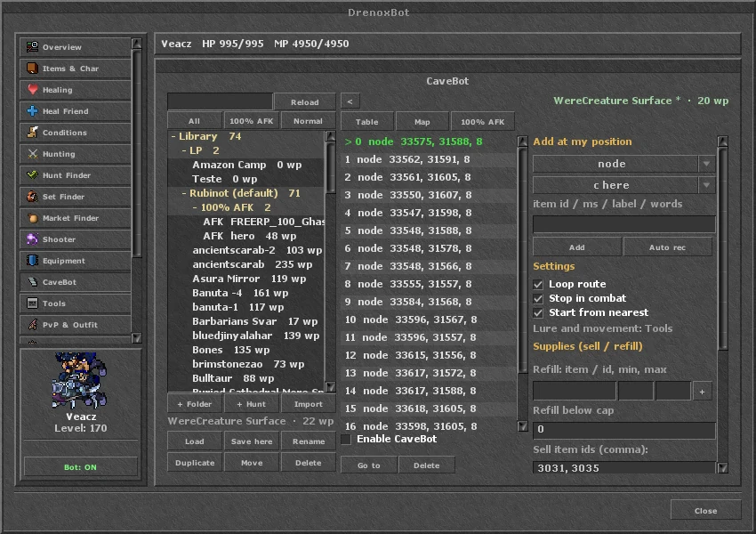Open the Equipment shield icon
Viewport: 756px width, 534px height.
[32, 261]
